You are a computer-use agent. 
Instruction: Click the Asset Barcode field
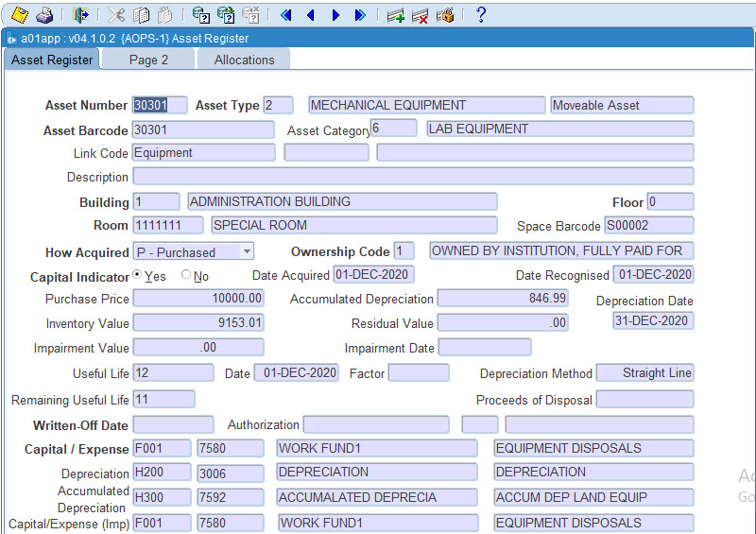(x=203, y=129)
